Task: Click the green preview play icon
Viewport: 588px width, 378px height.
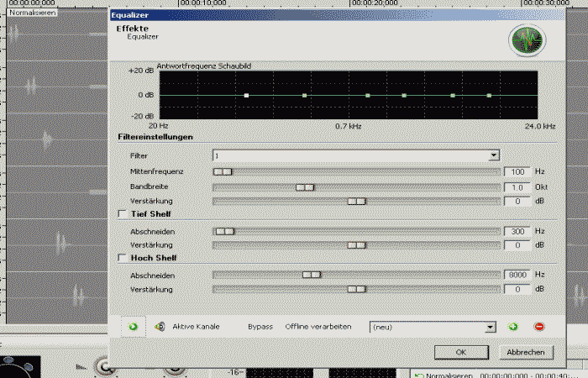Action: tap(133, 326)
